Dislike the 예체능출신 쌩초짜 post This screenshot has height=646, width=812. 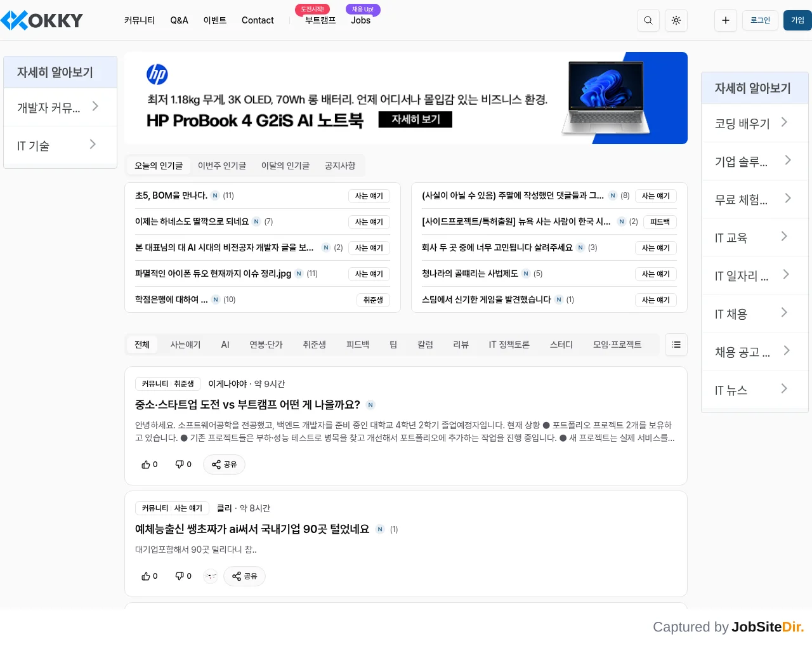pyautogui.click(x=183, y=576)
